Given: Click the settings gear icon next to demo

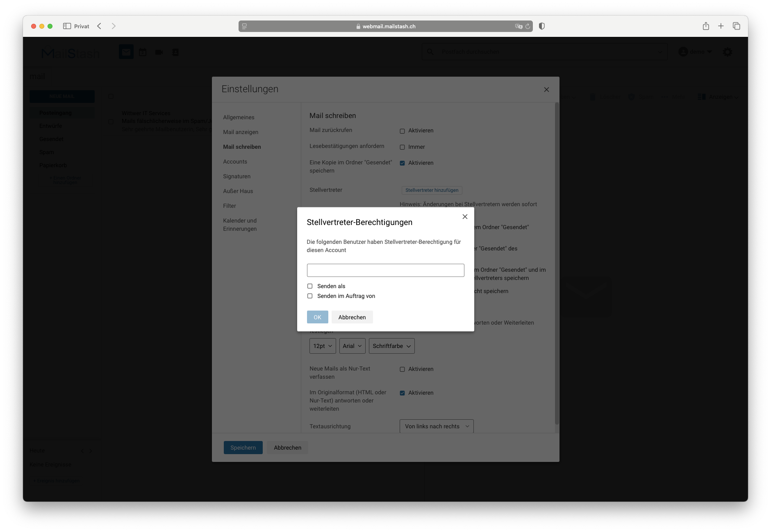Looking at the screenshot, I should point(728,52).
